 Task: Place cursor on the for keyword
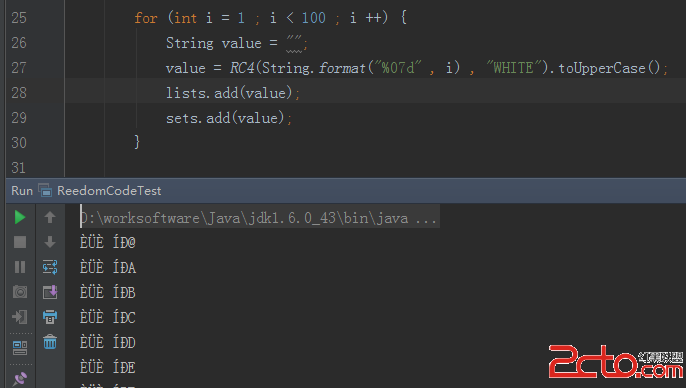(x=146, y=18)
